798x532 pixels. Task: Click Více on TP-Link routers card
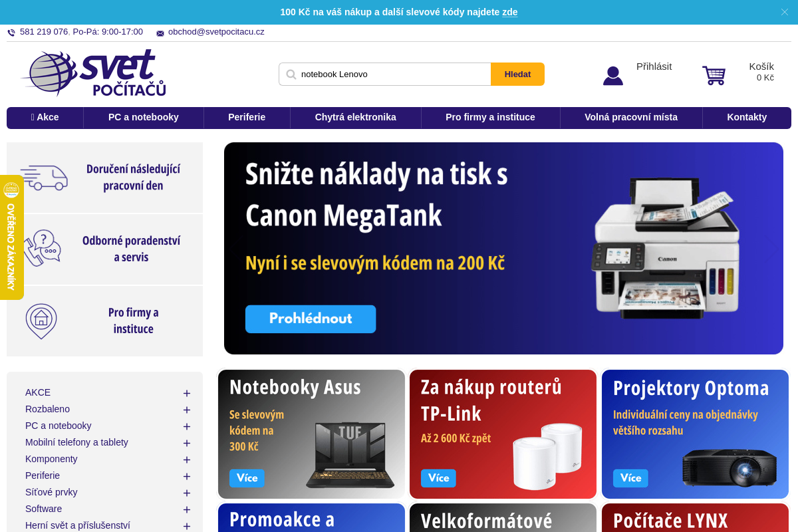pos(438,478)
